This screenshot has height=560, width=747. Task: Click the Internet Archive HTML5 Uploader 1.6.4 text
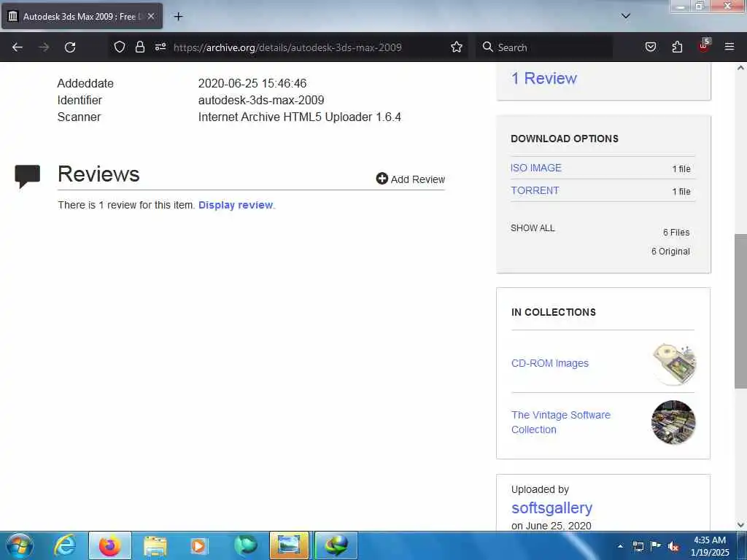click(x=300, y=117)
